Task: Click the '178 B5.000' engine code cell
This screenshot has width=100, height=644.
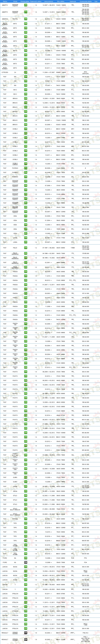Action: click(86, 254)
